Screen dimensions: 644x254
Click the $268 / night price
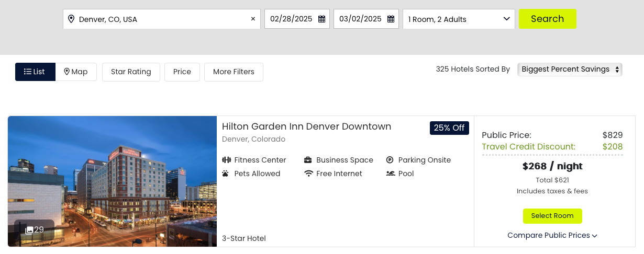(x=552, y=167)
